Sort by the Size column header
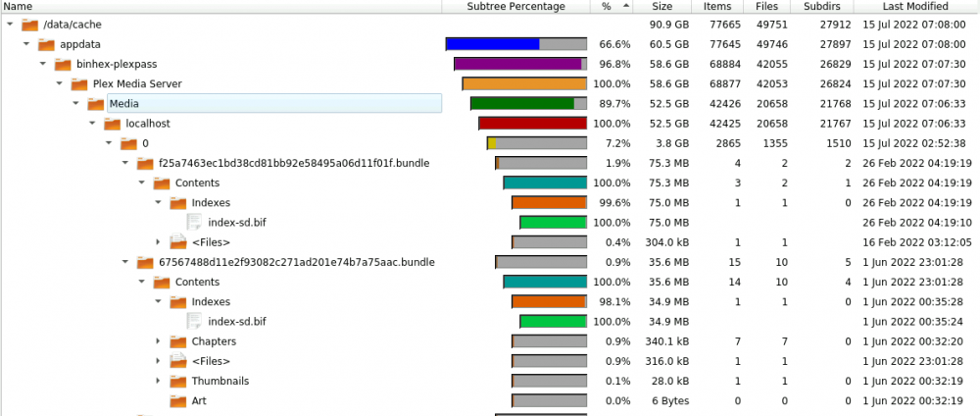 click(x=661, y=6)
